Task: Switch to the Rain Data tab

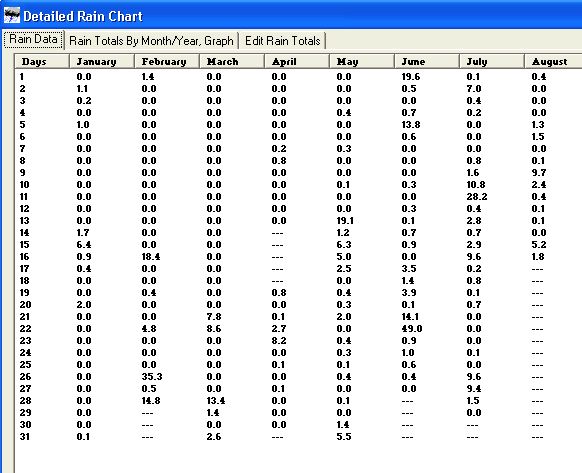Action: point(33,39)
